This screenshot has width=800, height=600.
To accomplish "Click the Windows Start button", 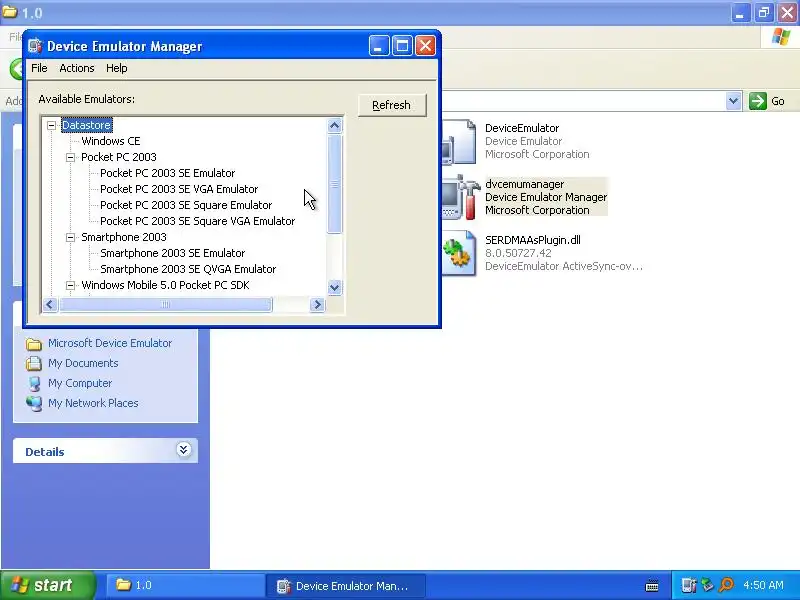I will point(47,585).
